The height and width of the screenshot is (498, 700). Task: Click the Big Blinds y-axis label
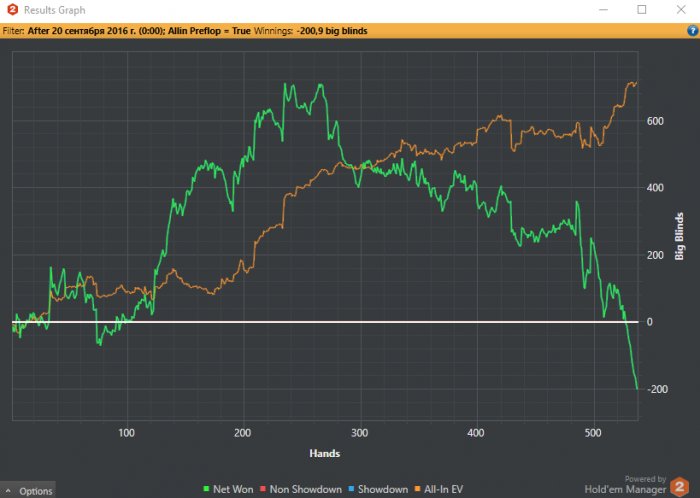[x=680, y=236]
